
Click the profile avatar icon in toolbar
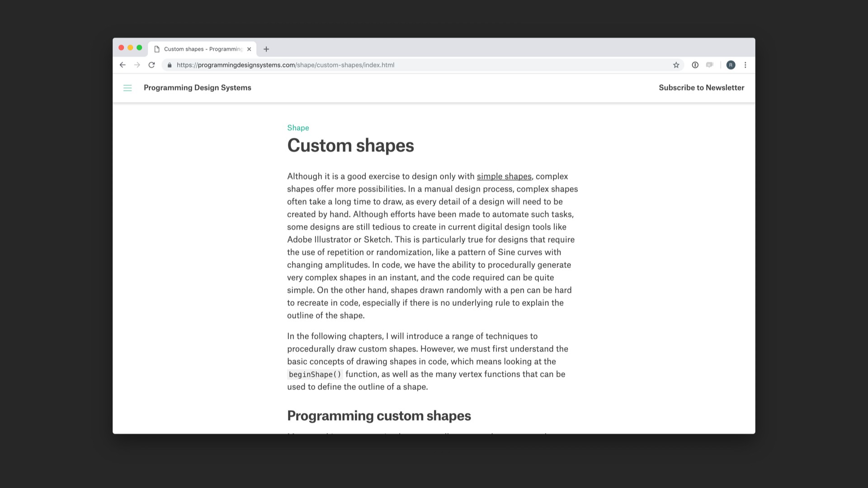coord(731,65)
